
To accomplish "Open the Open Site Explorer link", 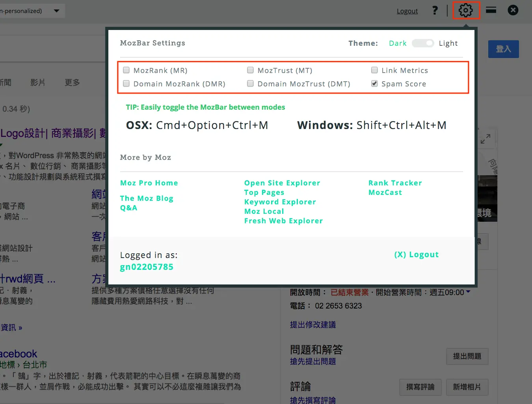I will (282, 183).
